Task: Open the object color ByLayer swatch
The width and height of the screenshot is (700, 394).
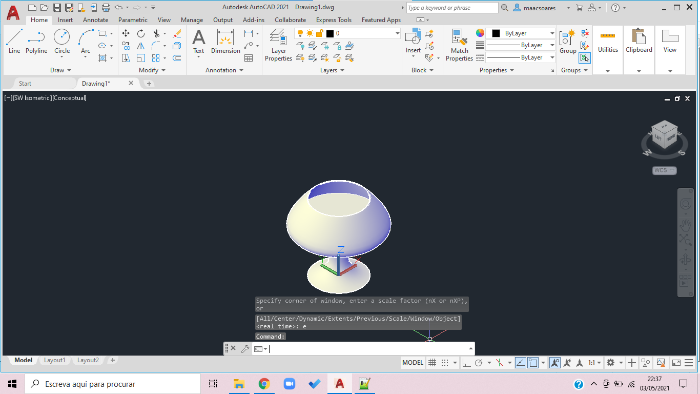Action: click(496, 33)
